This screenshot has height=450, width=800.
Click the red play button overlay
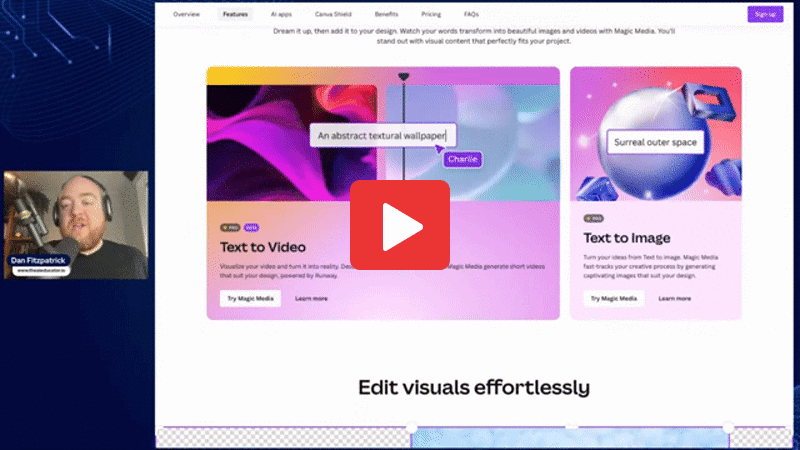pyautogui.click(x=399, y=224)
